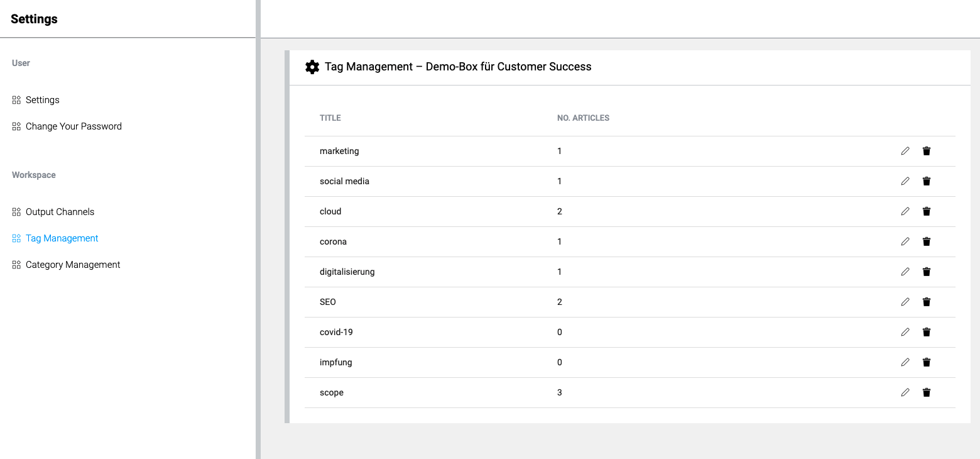The height and width of the screenshot is (459, 980).
Task: Click article count 2 in SEO row
Action: pos(560,302)
